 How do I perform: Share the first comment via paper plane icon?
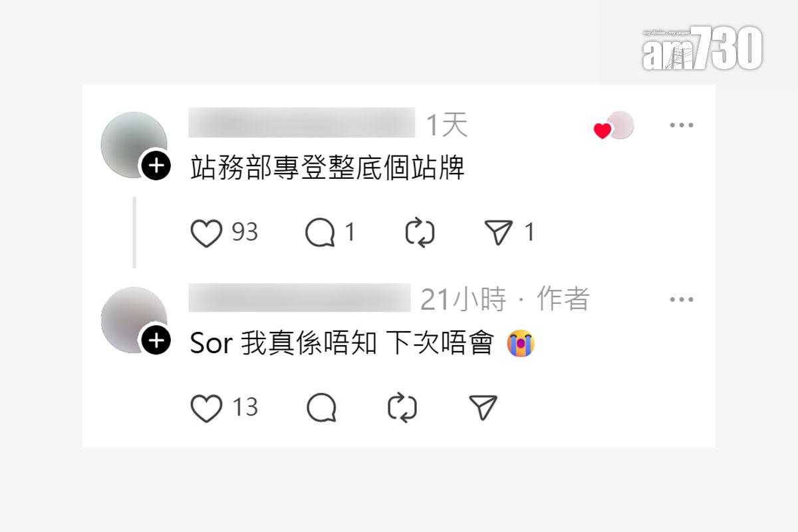pyautogui.click(x=499, y=233)
